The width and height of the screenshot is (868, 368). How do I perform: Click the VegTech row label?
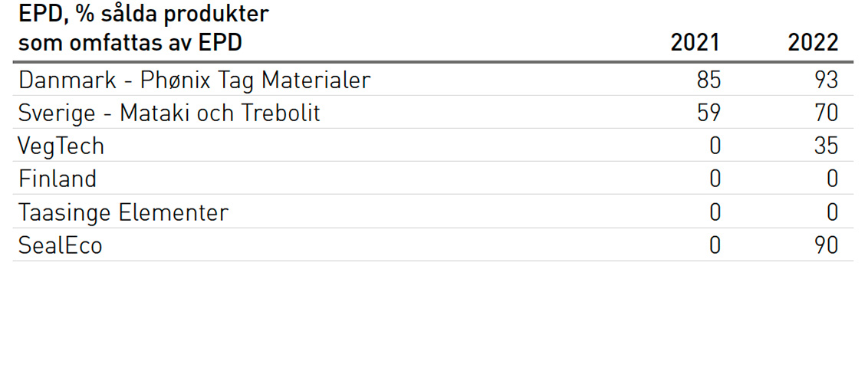61,146
